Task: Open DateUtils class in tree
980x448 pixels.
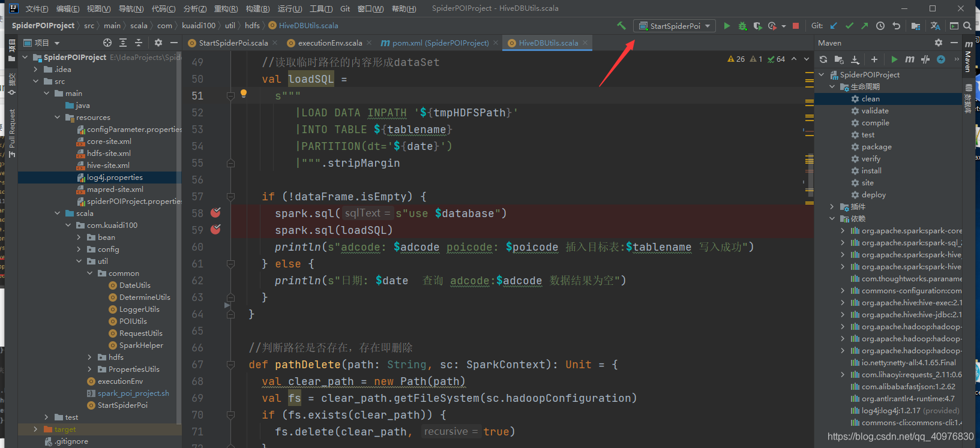Action: 134,285
